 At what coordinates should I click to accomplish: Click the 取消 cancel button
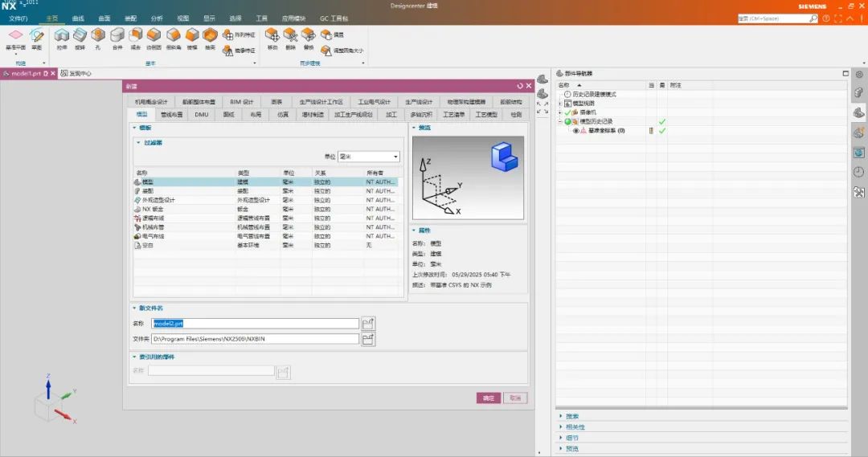(515, 398)
